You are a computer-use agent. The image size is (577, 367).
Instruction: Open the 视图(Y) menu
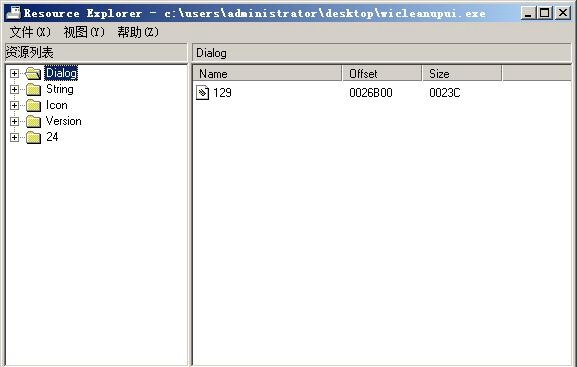pos(84,32)
